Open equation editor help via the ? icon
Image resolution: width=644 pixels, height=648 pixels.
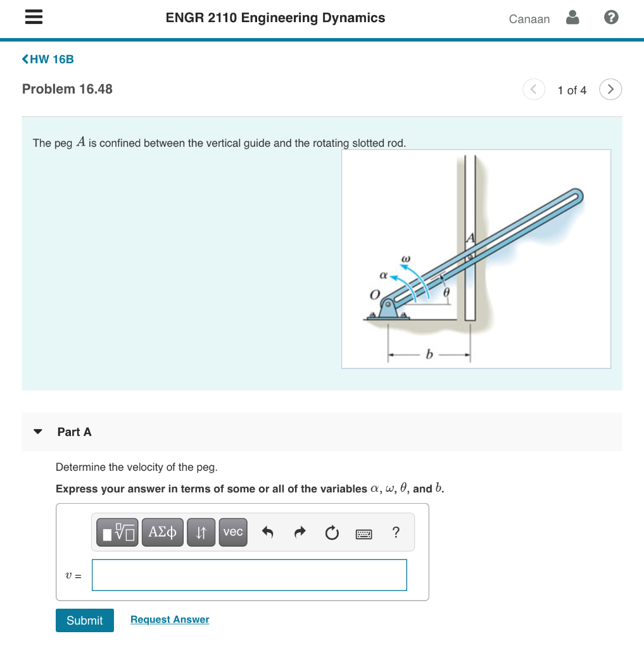(x=395, y=532)
